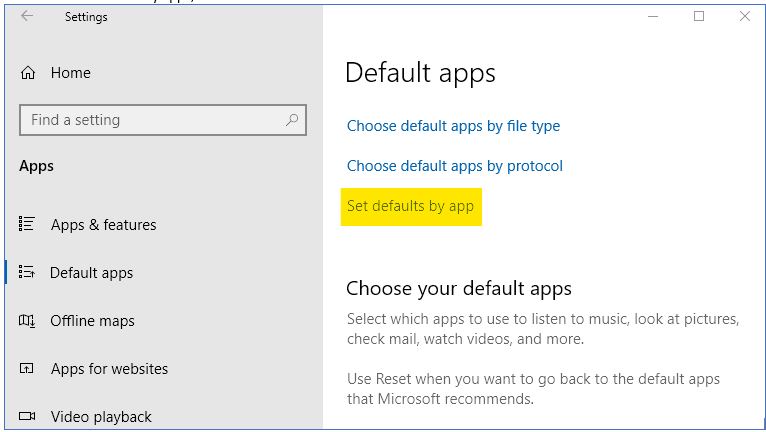Select the Default apps sidebar entry

91,273
